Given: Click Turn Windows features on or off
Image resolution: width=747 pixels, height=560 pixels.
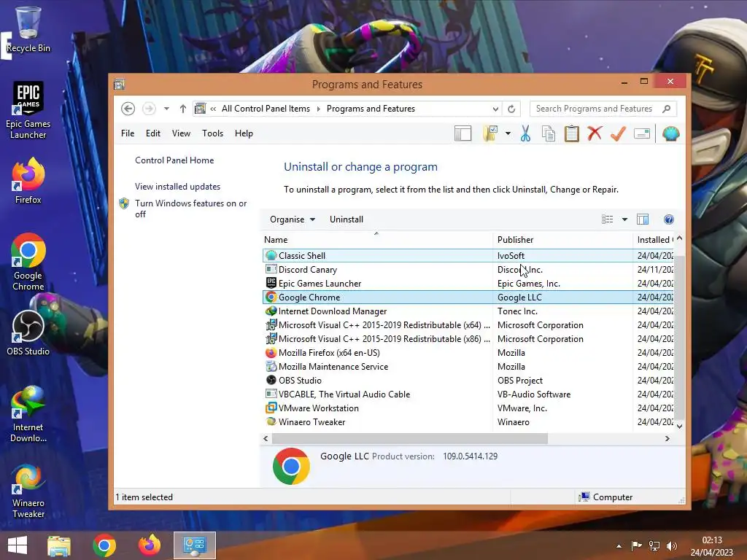Looking at the screenshot, I should click(x=190, y=209).
